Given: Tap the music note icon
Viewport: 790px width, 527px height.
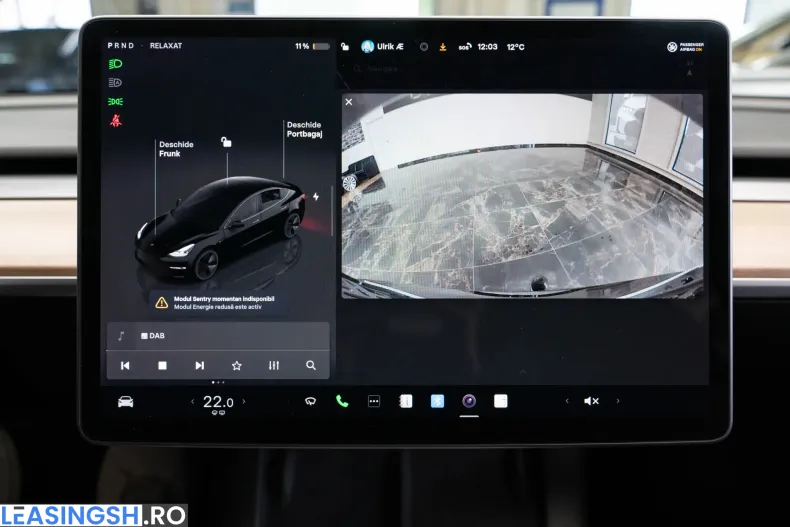Looking at the screenshot, I should [121, 336].
